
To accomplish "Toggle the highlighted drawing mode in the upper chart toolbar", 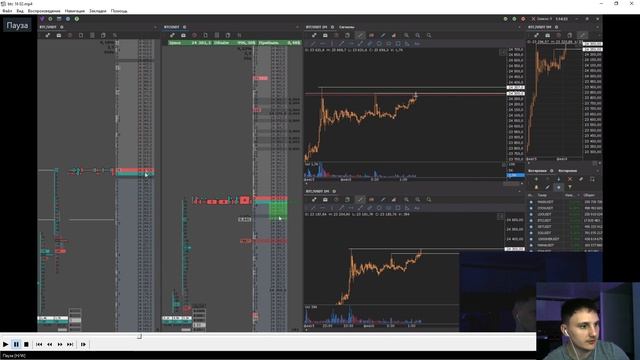I will point(360,36).
